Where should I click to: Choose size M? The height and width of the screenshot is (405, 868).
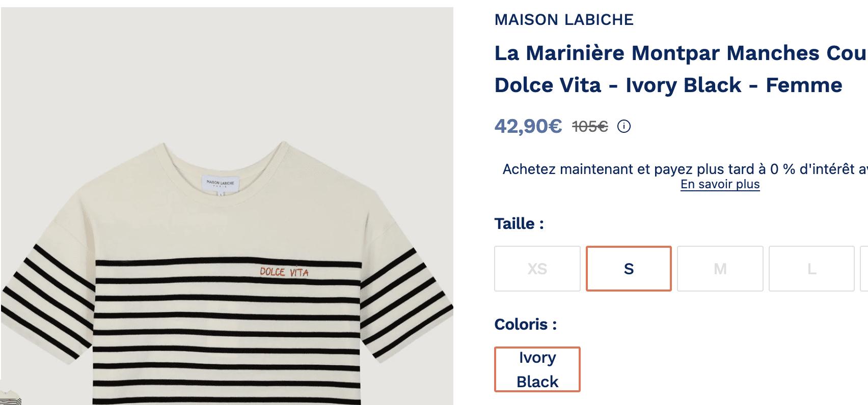(720, 269)
